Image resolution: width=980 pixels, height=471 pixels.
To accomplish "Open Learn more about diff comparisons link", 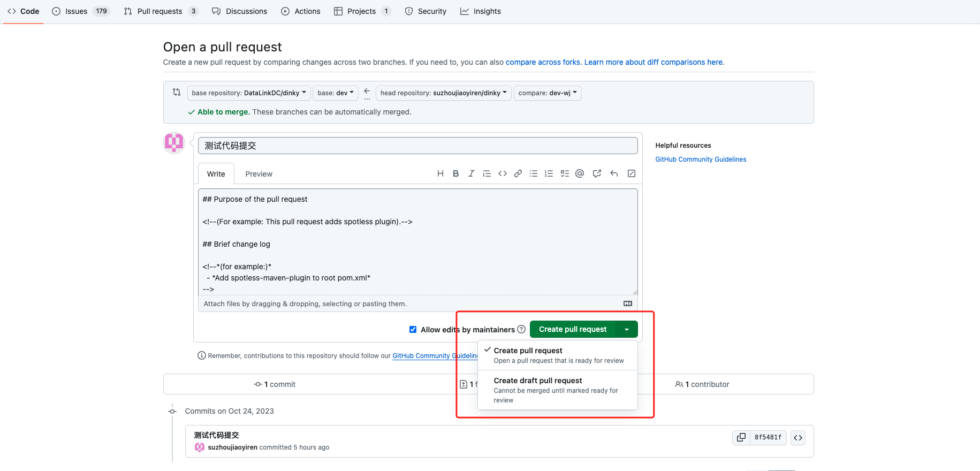I will 654,62.
